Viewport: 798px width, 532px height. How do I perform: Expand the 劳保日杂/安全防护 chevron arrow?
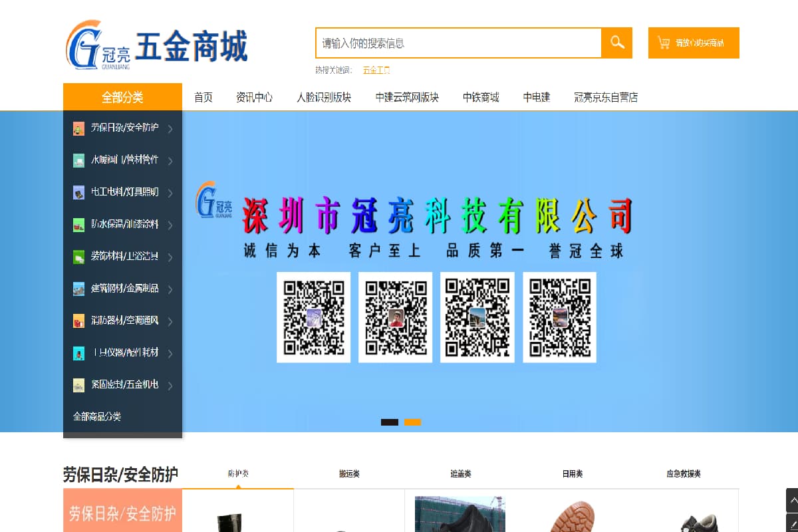(170, 129)
